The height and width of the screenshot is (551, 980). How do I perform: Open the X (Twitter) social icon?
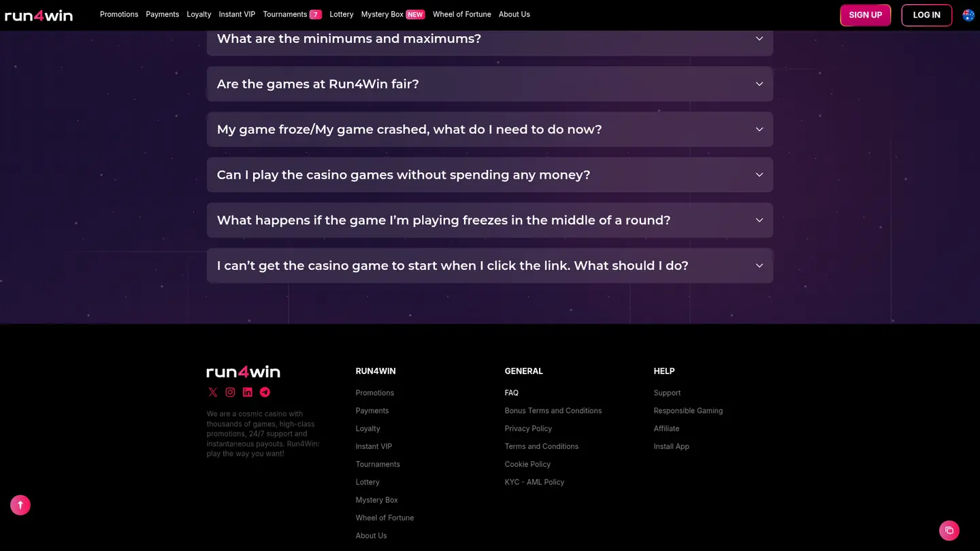pos(213,392)
